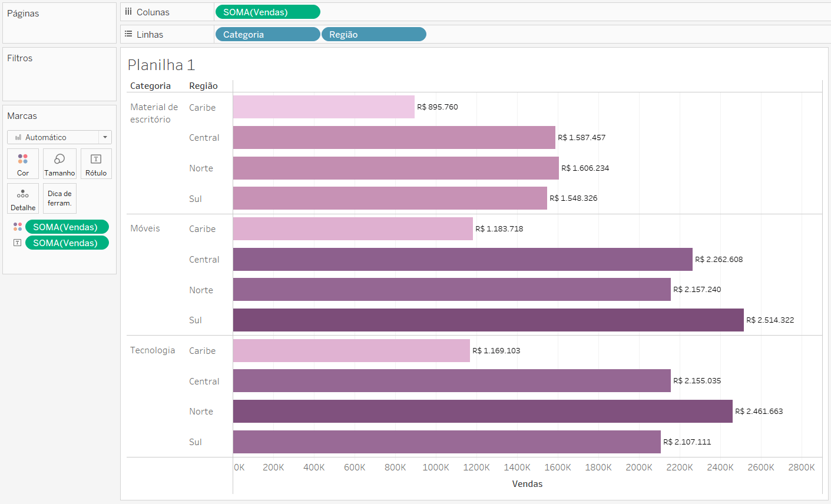
Task: Select the Tecnologia category label
Action: click(153, 350)
